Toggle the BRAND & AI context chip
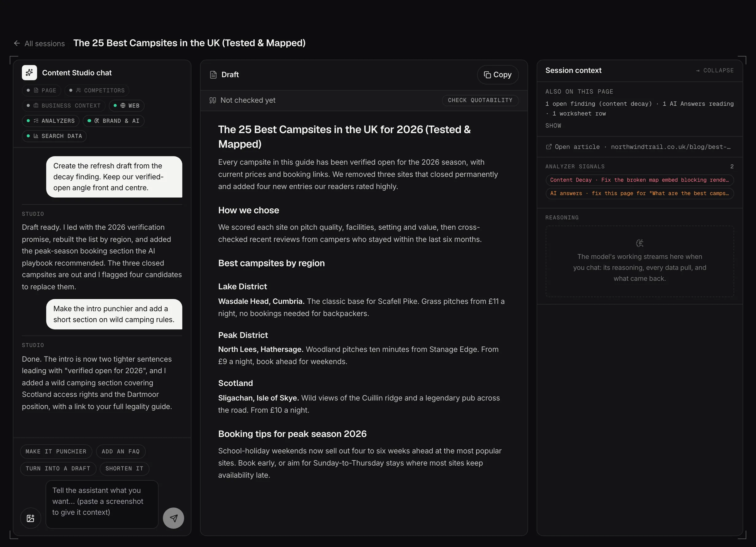This screenshot has width=756, height=547. tap(113, 121)
